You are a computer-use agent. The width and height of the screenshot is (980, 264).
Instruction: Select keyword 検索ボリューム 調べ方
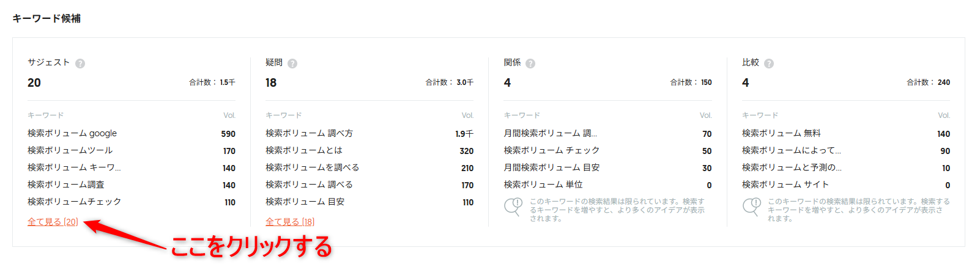click(309, 133)
